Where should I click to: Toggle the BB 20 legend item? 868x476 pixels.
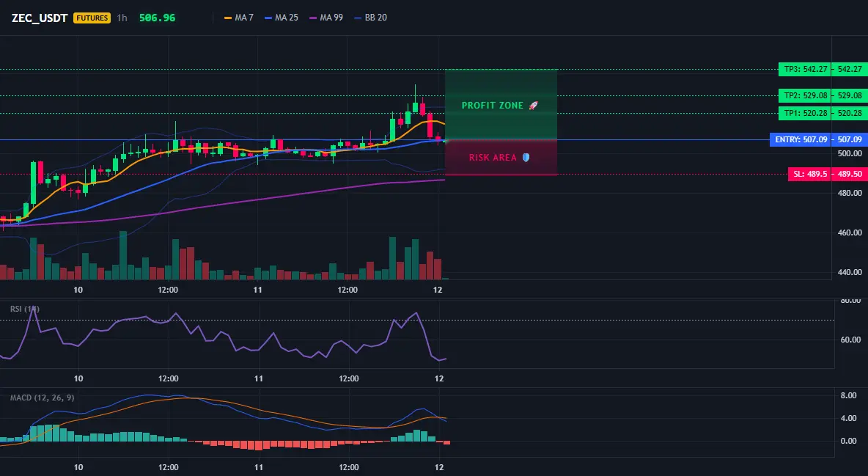[370, 18]
